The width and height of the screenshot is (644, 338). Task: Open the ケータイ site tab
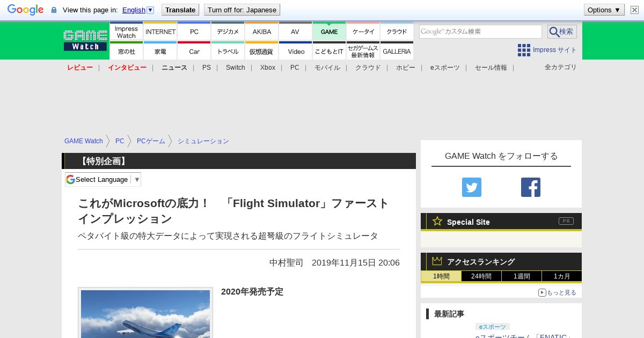(363, 32)
